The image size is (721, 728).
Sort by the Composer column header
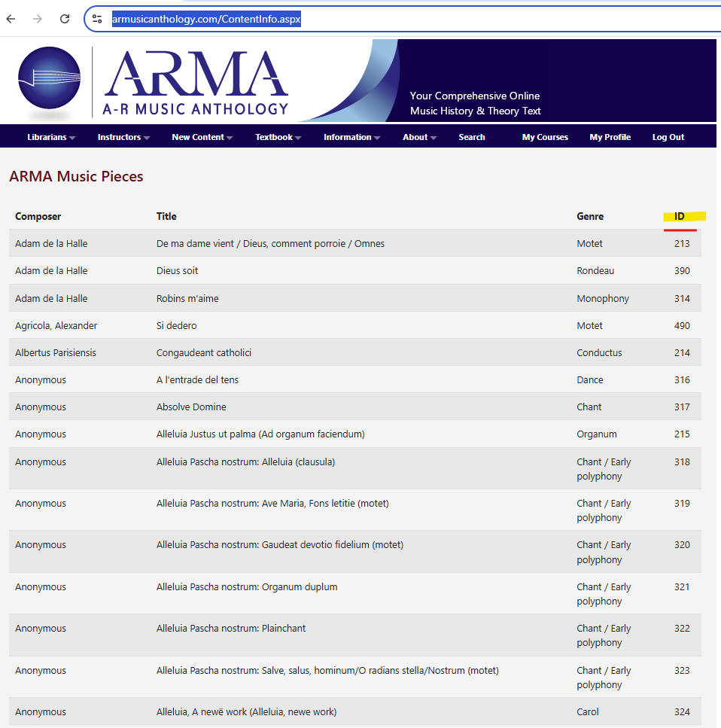click(x=38, y=216)
